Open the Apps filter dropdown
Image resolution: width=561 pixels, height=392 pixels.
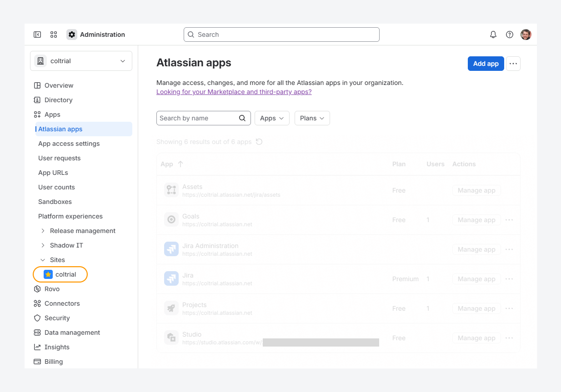(272, 118)
